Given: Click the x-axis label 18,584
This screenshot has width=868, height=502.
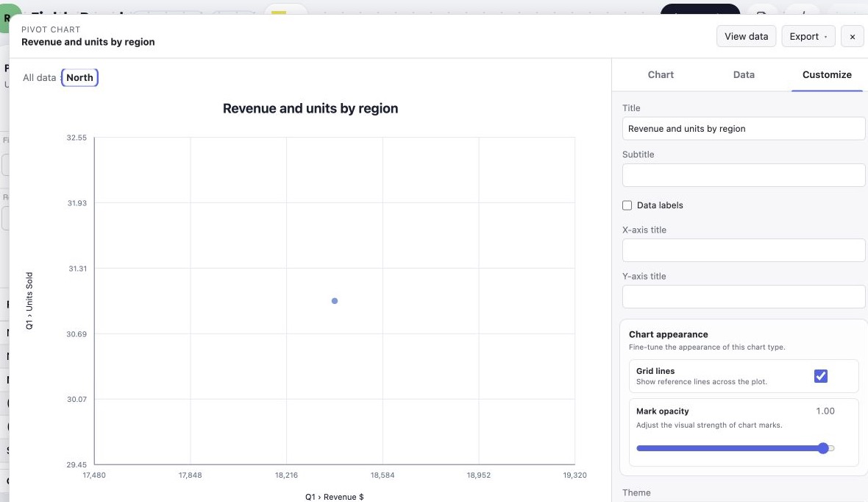Looking at the screenshot, I should [x=383, y=476].
